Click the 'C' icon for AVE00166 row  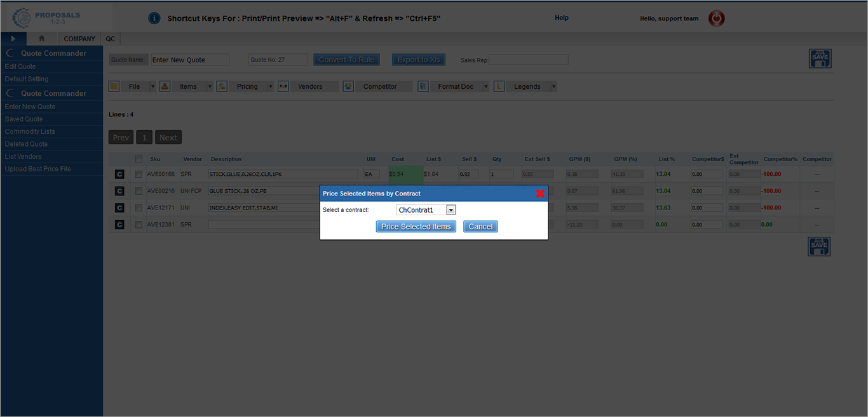[x=119, y=174]
